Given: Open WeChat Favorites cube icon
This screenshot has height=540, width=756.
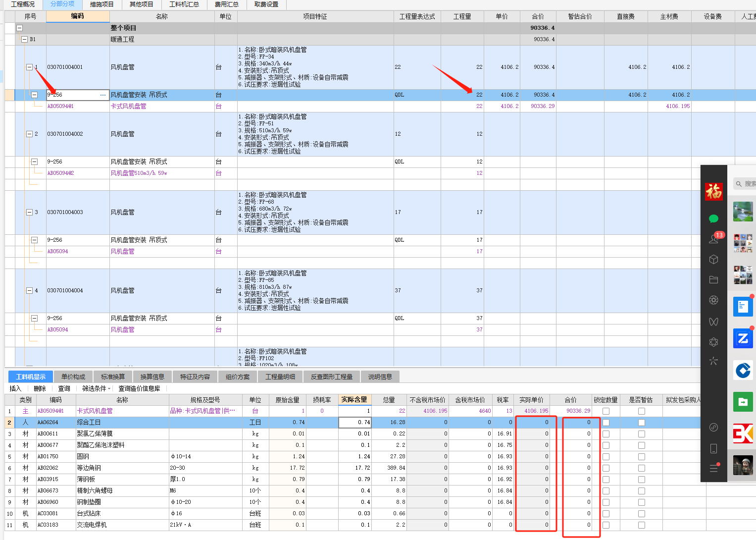Looking at the screenshot, I should (x=713, y=259).
